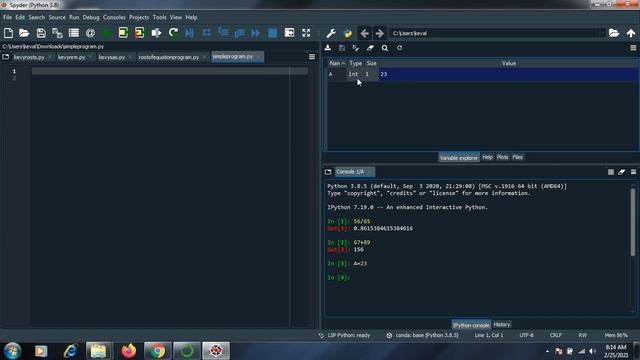Viewport: 640px width, 360px height.
Task: Click the conda: base environment status
Action: coord(422,335)
